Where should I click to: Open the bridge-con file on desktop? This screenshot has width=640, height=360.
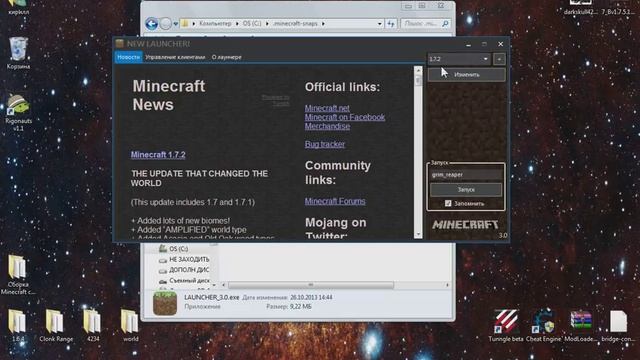click(x=618, y=325)
